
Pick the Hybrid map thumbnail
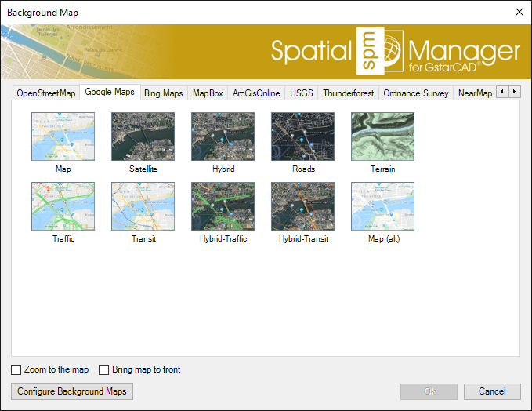[x=223, y=136]
